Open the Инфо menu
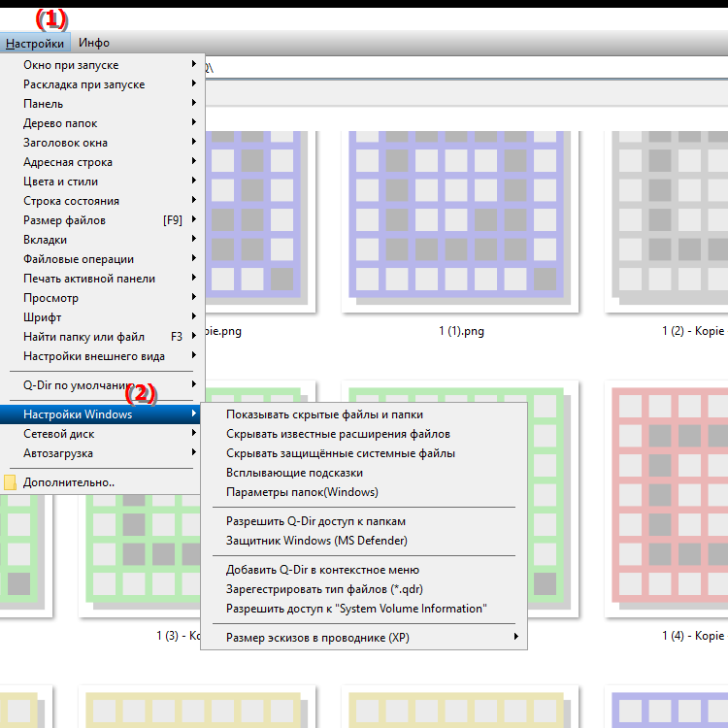Viewport: 728px width, 728px height. tap(94, 43)
